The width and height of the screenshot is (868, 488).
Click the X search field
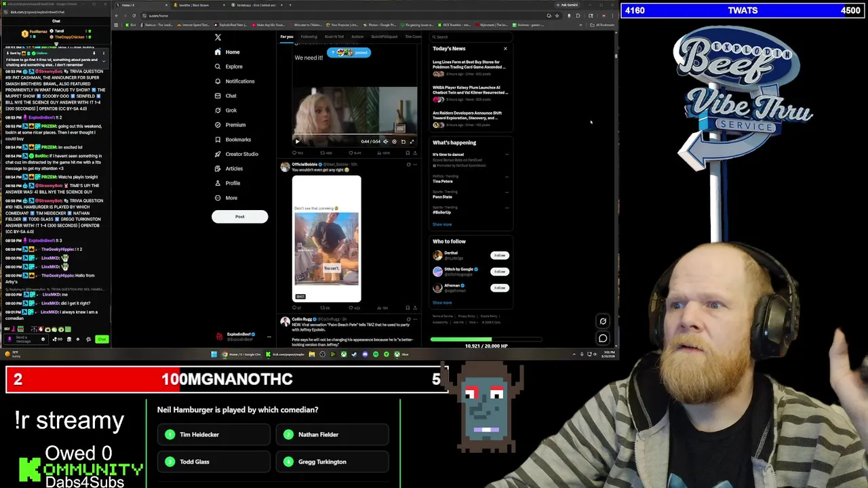tap(471, 37)
